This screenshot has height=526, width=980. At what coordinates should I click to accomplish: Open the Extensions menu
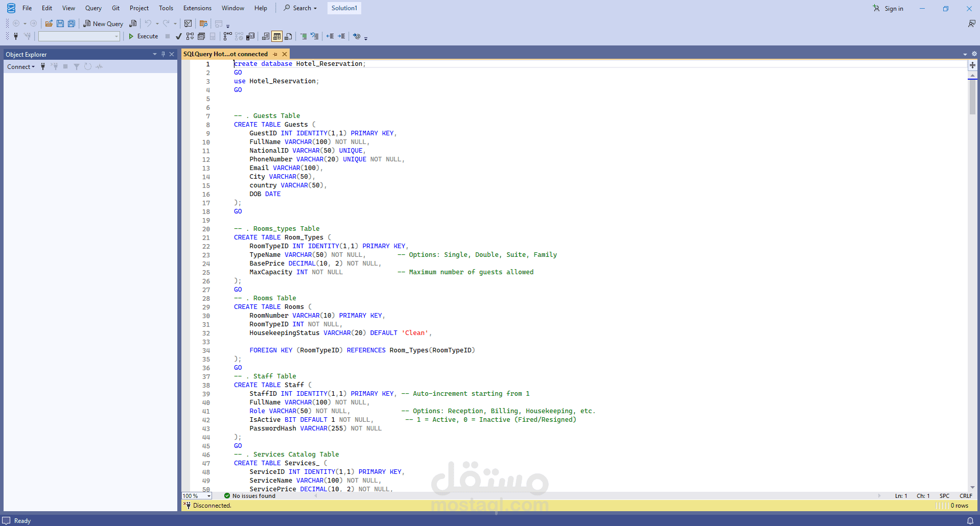coord(197,8)
